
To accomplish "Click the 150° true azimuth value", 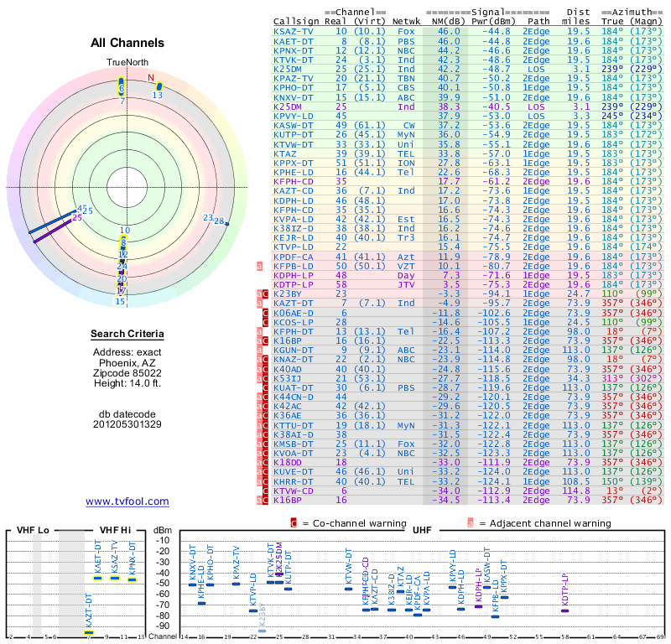I will click(x=612, y=481).
